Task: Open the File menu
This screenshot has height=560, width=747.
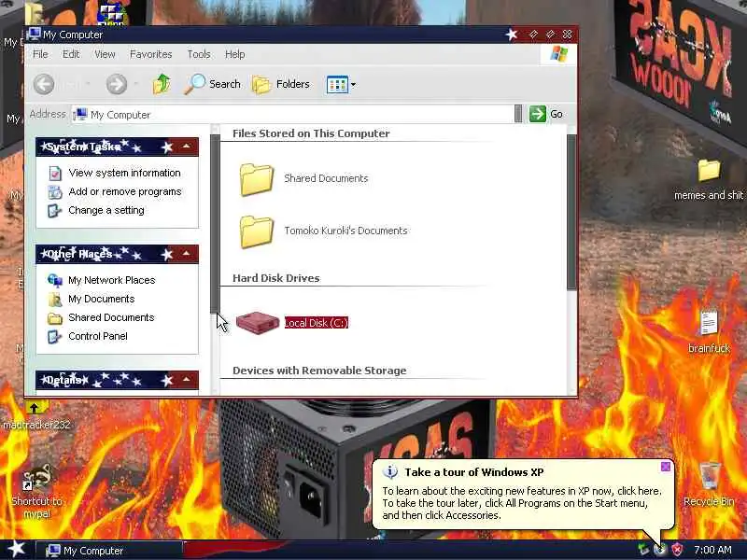Action: pos(40,54)
